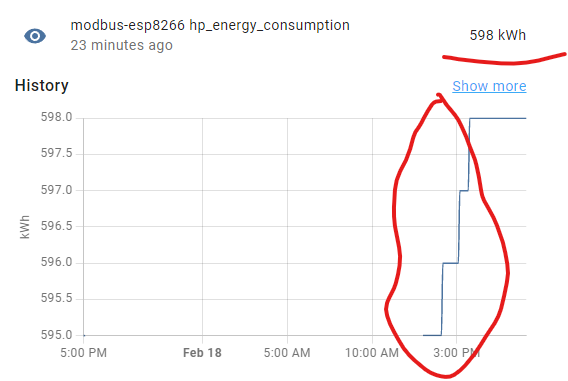Open the Show more history link
Image resolution: width=568 pixels, height=381 pixels.
pyautogui.click(x=489, y=86)
